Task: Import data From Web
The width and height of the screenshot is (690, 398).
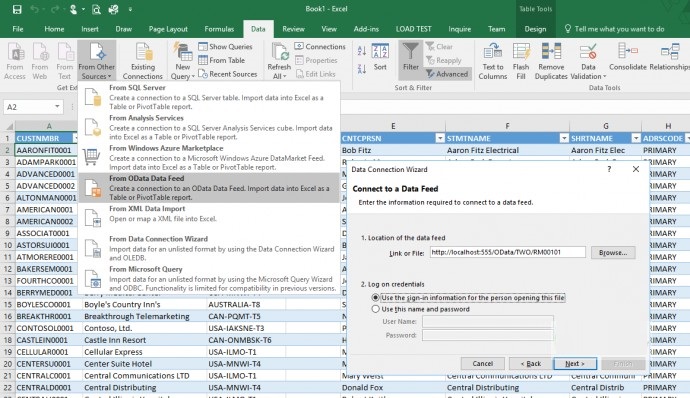Action: click(x=40, y=61)
